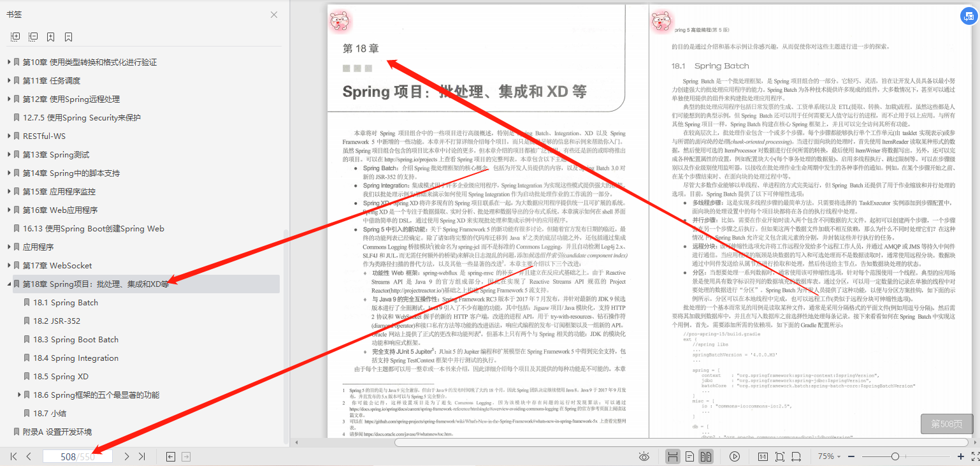Expand 第13章 Spring测试 bookmark
Screen dimensions: 980x466
point(9,155)
